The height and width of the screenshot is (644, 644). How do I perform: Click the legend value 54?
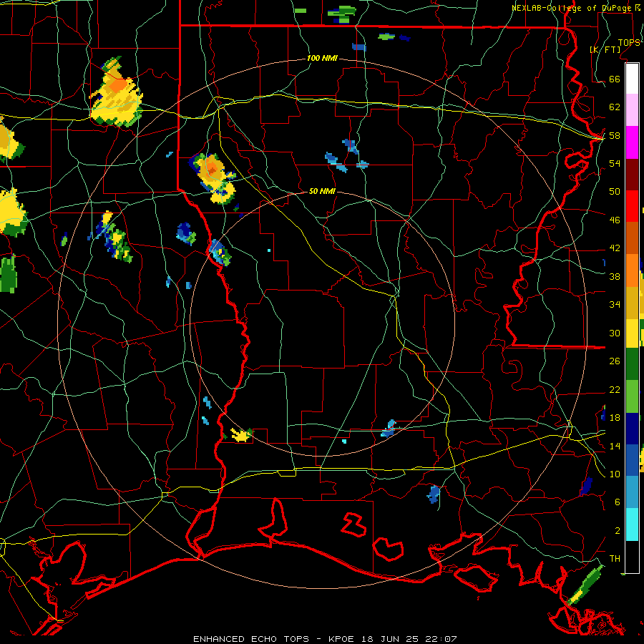click(615, 163)
